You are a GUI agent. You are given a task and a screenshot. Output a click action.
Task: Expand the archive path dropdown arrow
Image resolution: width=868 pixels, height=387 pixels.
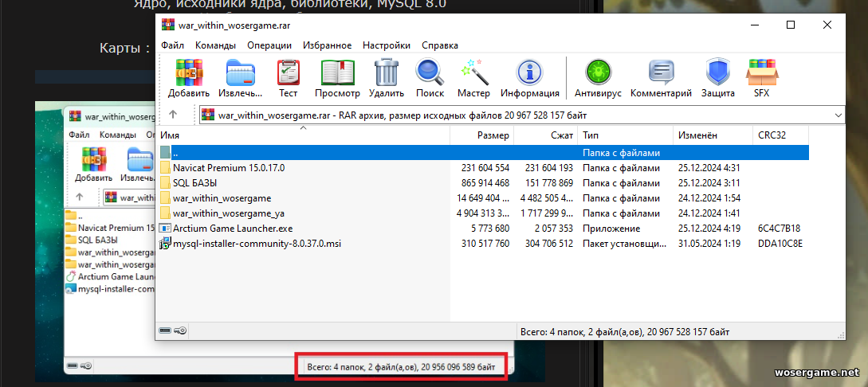pyautogui.click(x=837, y=115)
